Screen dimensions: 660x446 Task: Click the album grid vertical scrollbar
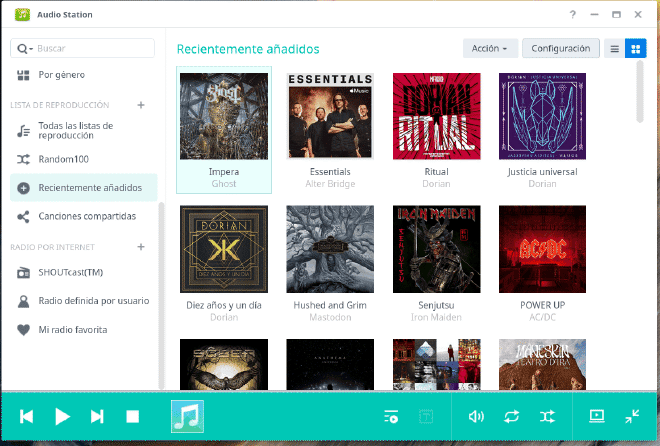point(640,91)
